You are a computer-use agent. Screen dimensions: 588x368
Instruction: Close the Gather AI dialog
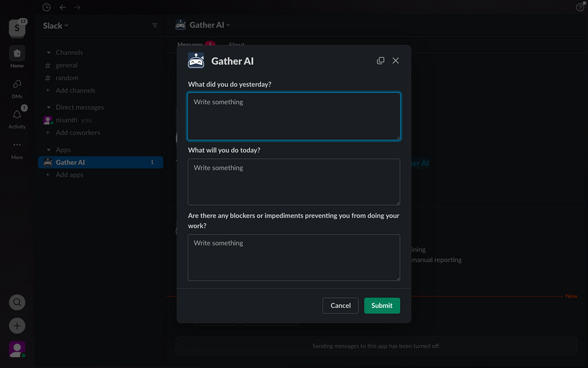click(x=396, y=61)
